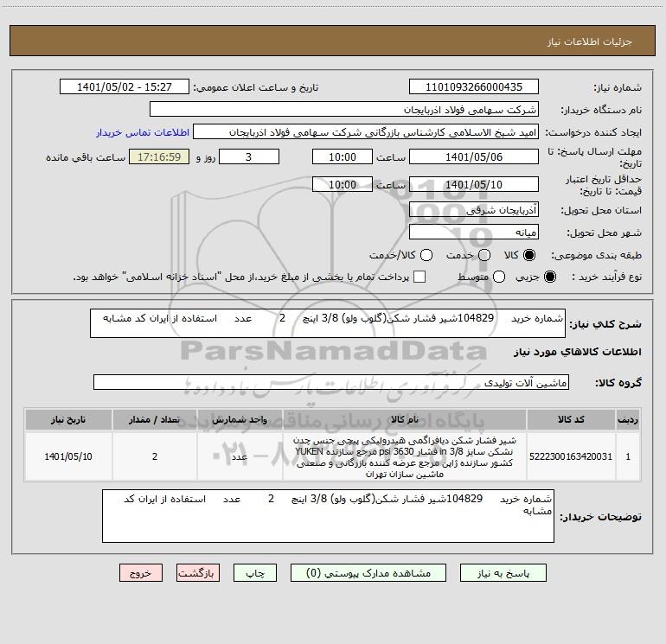Click the delivery province field آذربایجان شرقی
Image resolution: width=666 pixels, height=644 pixels.
point(474,209)
